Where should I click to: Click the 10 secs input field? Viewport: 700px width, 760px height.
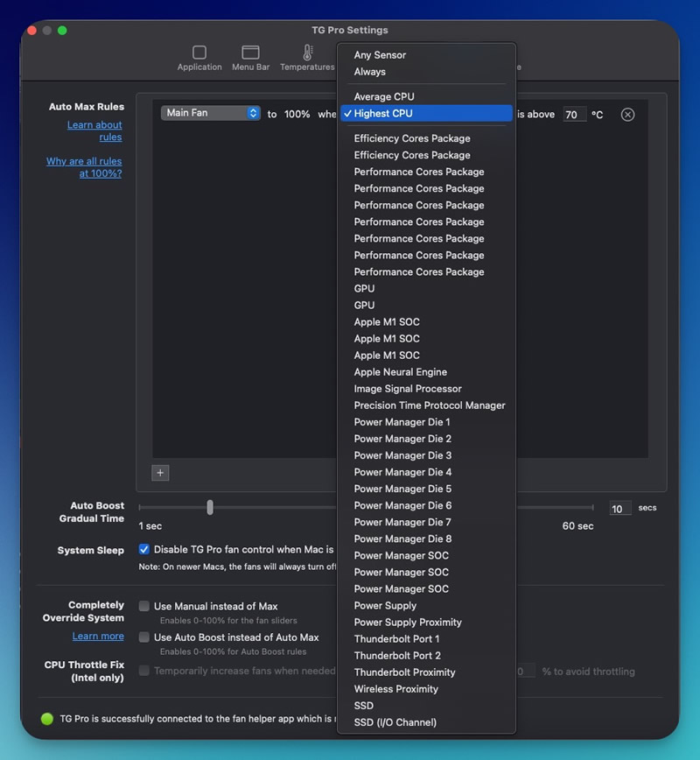click(620, 509)
